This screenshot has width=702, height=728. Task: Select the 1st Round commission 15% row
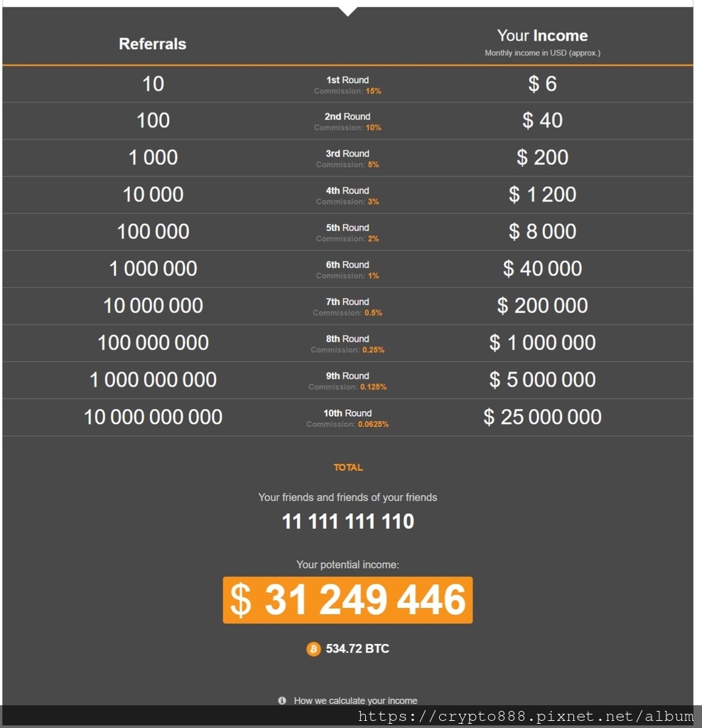347,85
